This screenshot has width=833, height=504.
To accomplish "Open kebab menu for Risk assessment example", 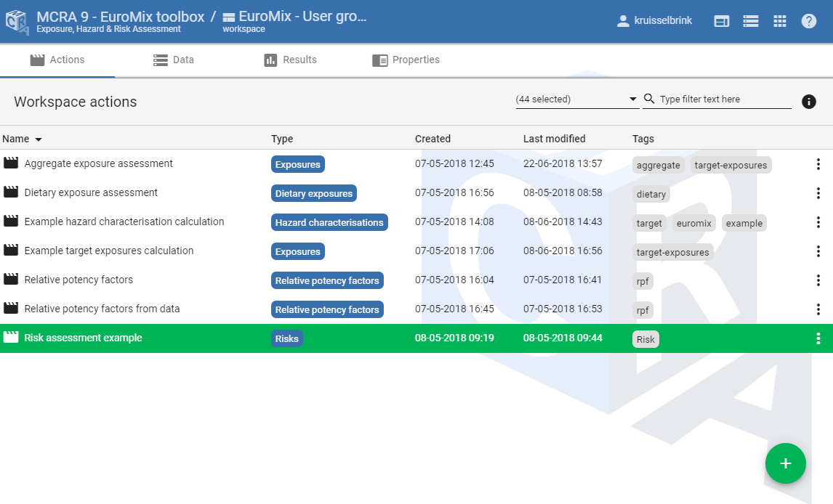I will tap(818, 338).
